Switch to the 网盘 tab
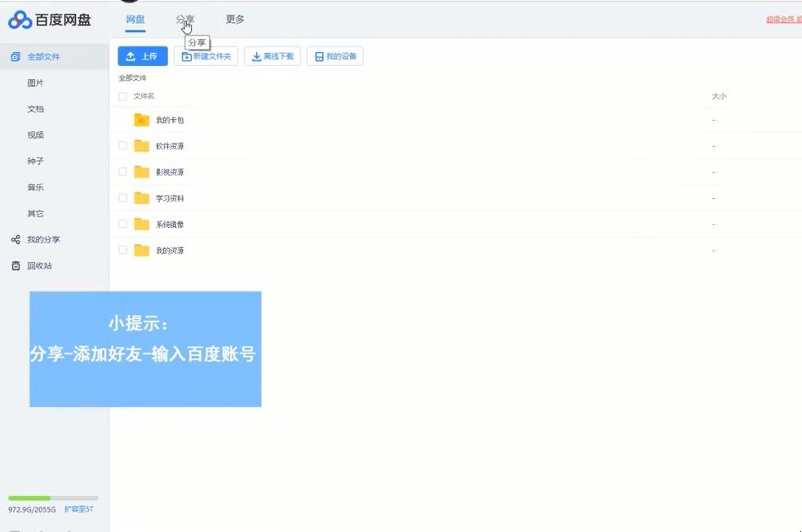Image resolution: width=802 pixels, height=532 pixels. pyautogui.click(x=135, y=19)
